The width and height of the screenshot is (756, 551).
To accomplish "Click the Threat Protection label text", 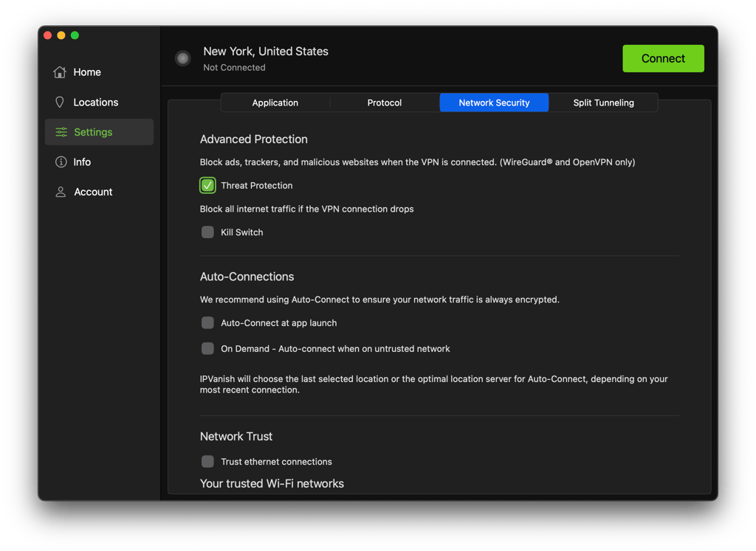I will [x=256, y=185].
